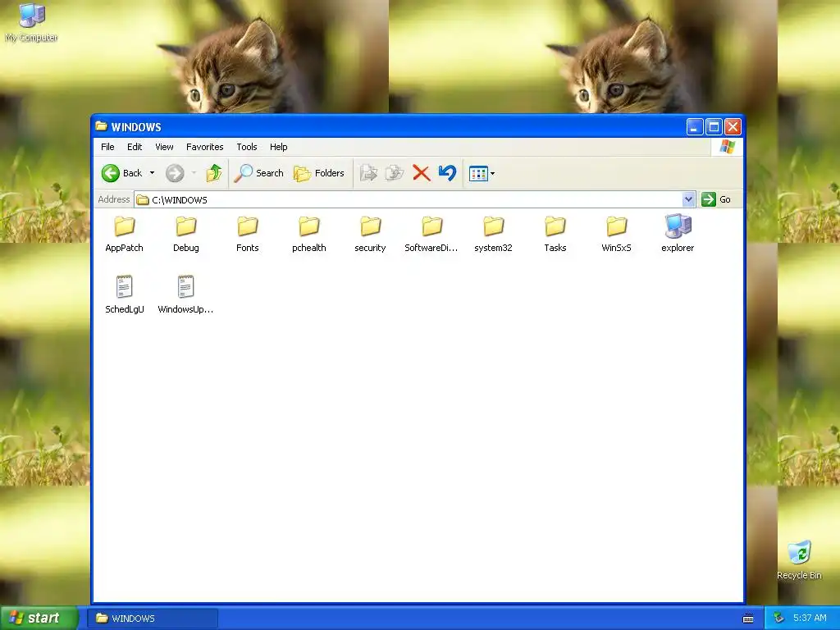Open the Favorites menu
The image size is (840, 630).
pyautogui.click(x=204, y=147)
